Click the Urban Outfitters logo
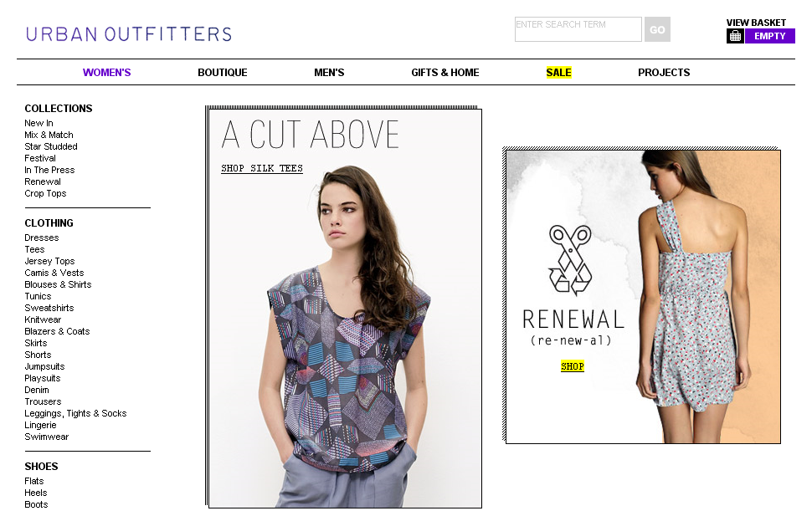 pyautogui.click(x=129, y=34)
